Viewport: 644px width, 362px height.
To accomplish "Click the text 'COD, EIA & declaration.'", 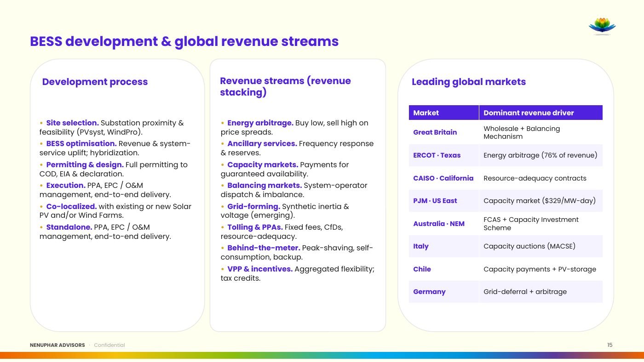I will pyautogui.click(x=81, y=174).
